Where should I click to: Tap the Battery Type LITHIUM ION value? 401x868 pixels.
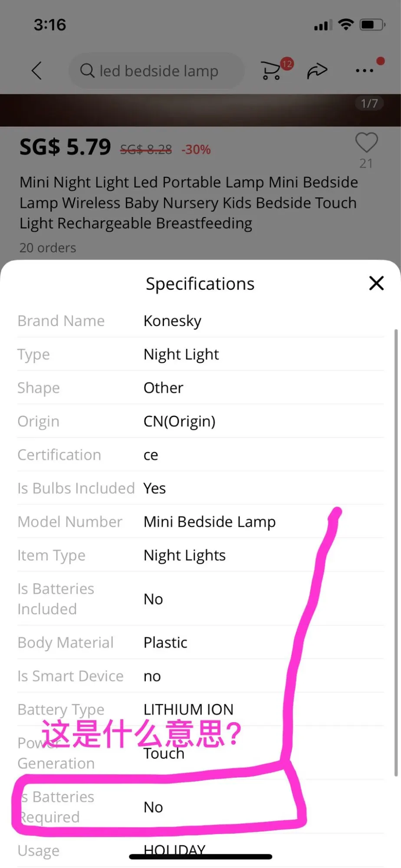coord(188,709)
